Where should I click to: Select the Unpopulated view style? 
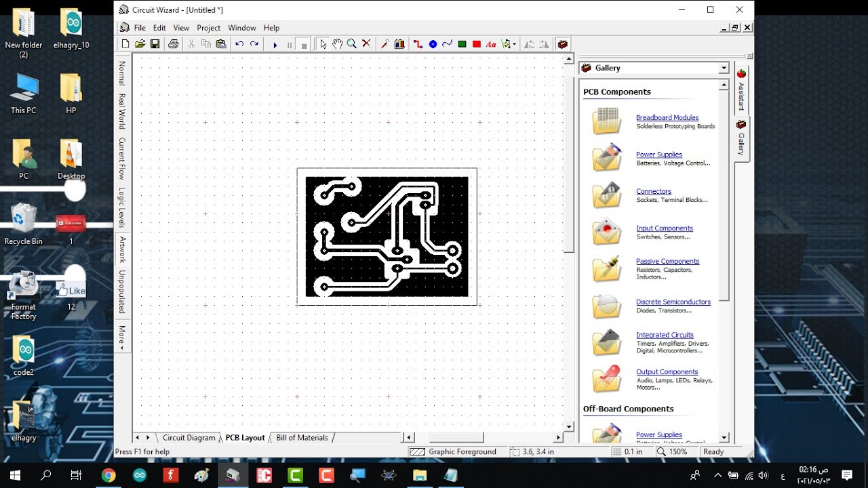[x=123, y=292]
